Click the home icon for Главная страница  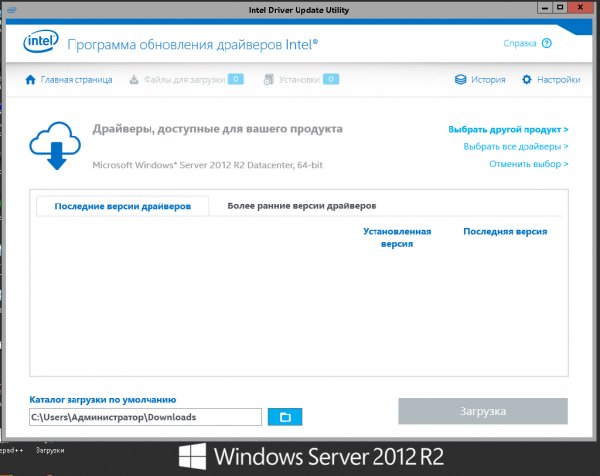click(x=30, y=80)
